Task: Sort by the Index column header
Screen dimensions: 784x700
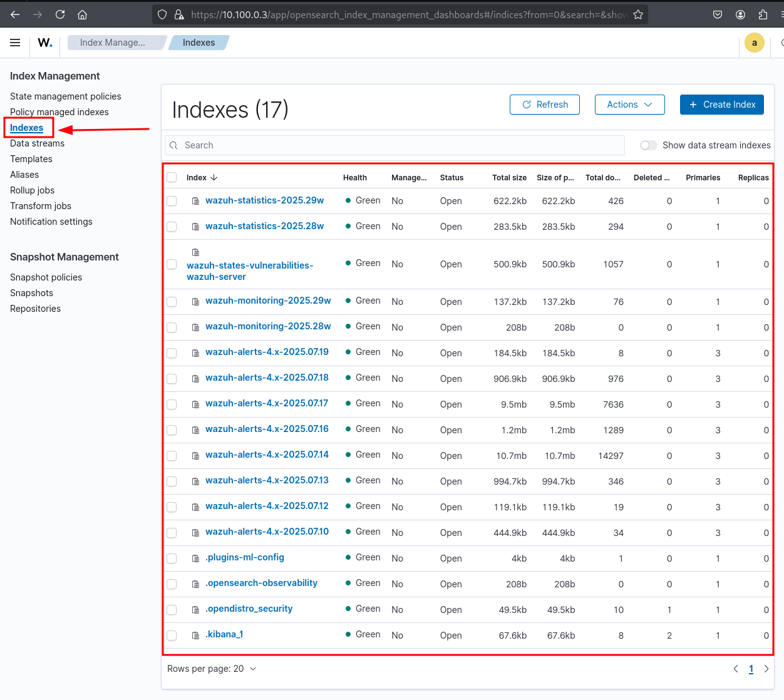Action: [x=202, y=178]
